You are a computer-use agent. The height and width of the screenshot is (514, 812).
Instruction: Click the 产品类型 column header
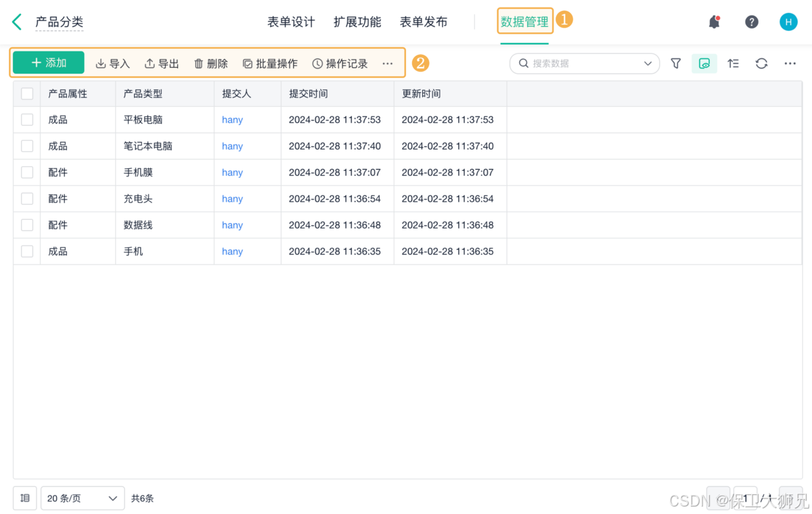click(x=164, y=94)
